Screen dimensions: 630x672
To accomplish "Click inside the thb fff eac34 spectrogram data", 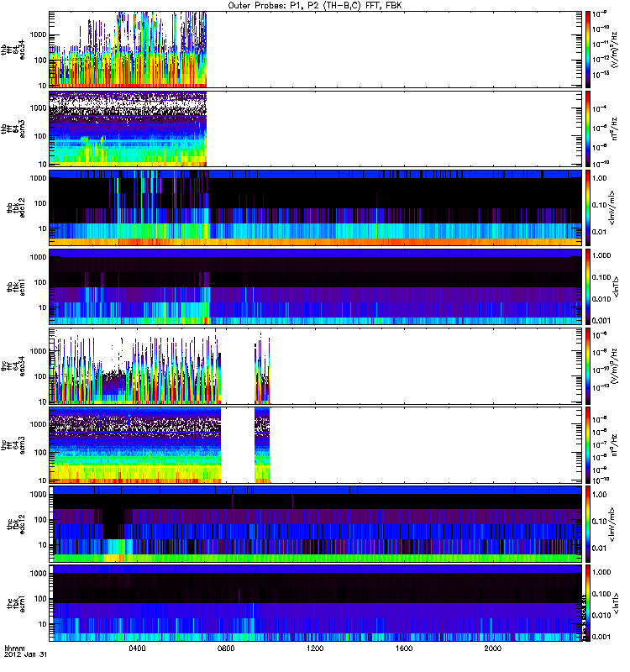I will 128,50.
